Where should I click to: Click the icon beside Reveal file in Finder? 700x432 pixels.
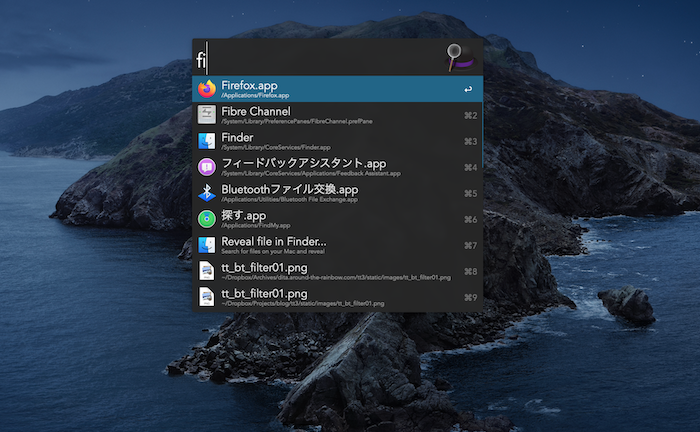coord(207,245)
